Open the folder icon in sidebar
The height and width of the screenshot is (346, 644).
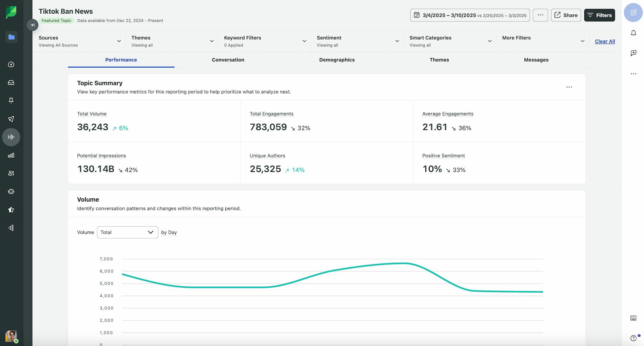(11, 37)
